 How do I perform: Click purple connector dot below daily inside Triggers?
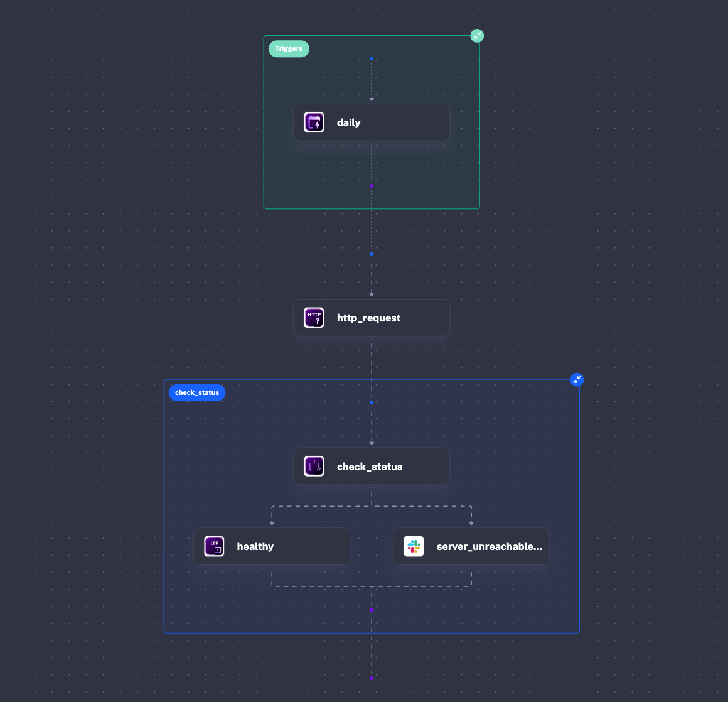(x=372, y=186)
